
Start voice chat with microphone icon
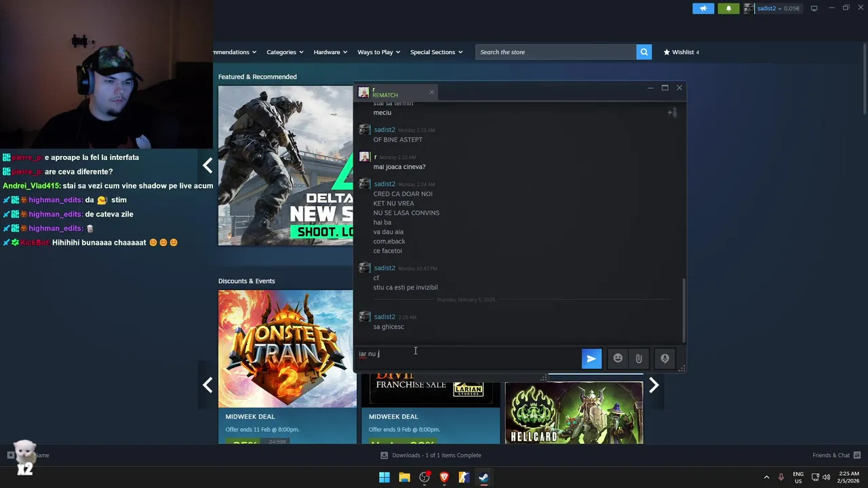665,359
